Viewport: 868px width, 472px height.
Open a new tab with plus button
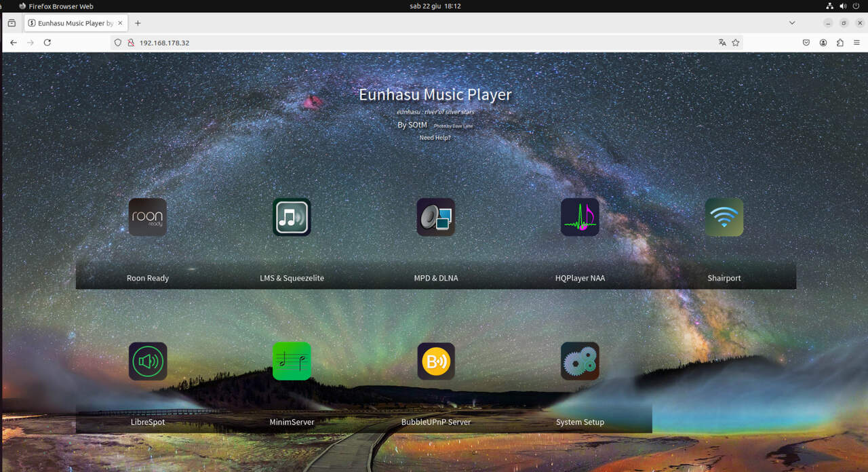[138, 23]
